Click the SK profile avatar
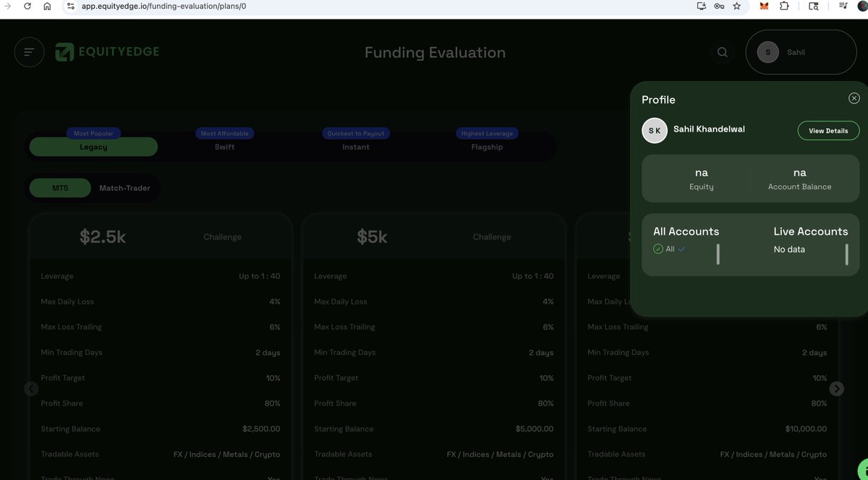This screenshot has width=868, height=480. point(655,131)
